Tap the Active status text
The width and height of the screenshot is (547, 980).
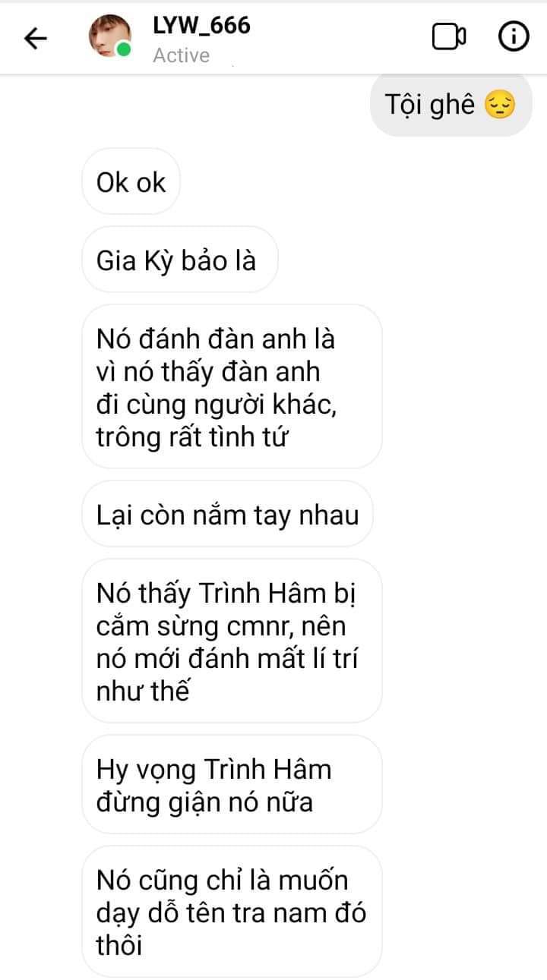(181, 55)
